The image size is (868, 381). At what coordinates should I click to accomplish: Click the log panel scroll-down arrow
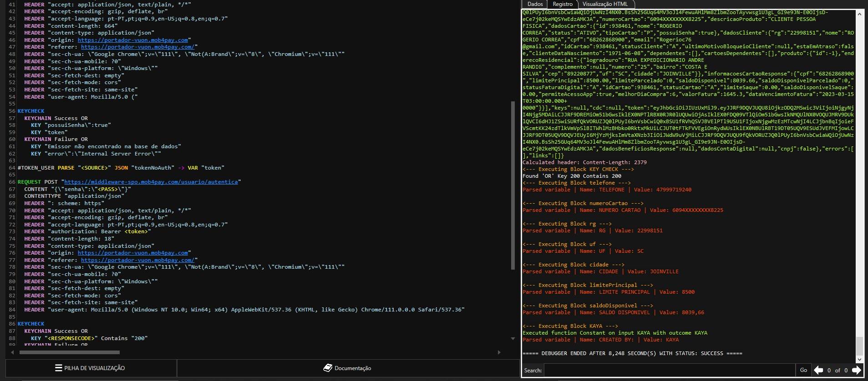click(x=859, y=359)
